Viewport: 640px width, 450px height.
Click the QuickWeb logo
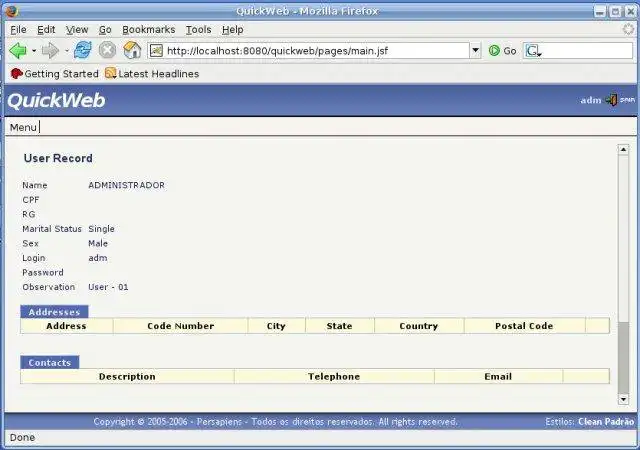click(x=56, y=100)
